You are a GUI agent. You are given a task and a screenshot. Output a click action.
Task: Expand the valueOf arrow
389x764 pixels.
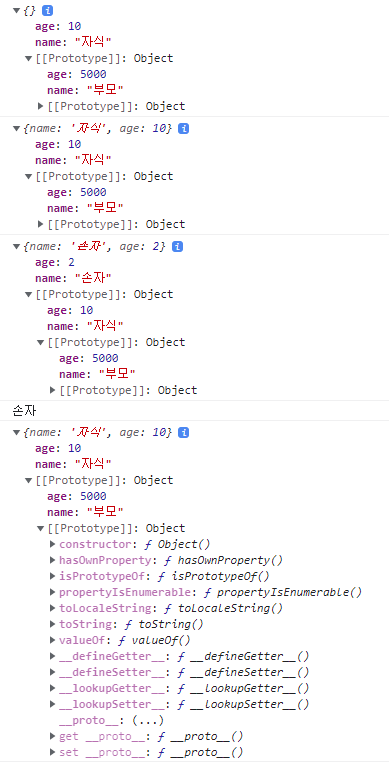[x=53, y=640]
